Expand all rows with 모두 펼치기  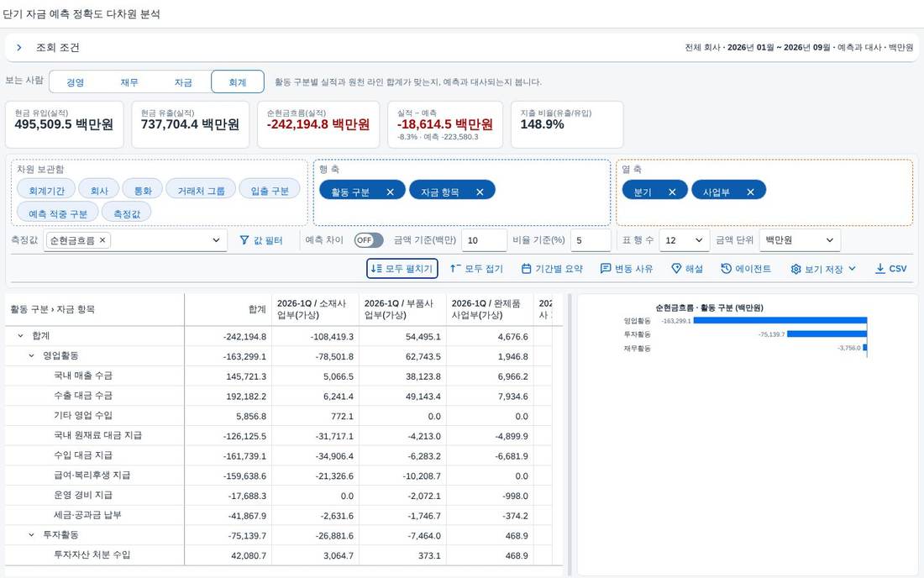402,269
